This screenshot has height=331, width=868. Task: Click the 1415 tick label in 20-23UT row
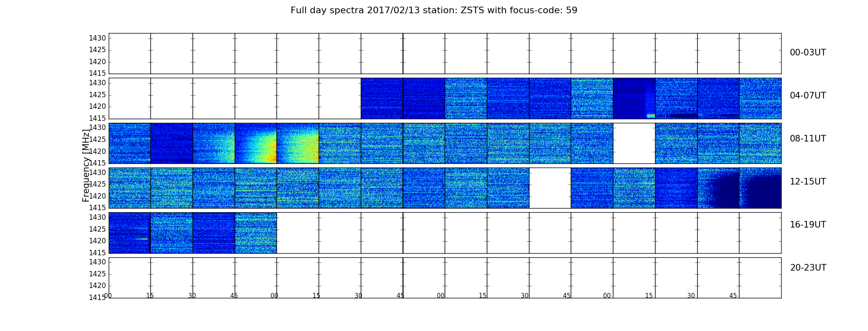98,297
